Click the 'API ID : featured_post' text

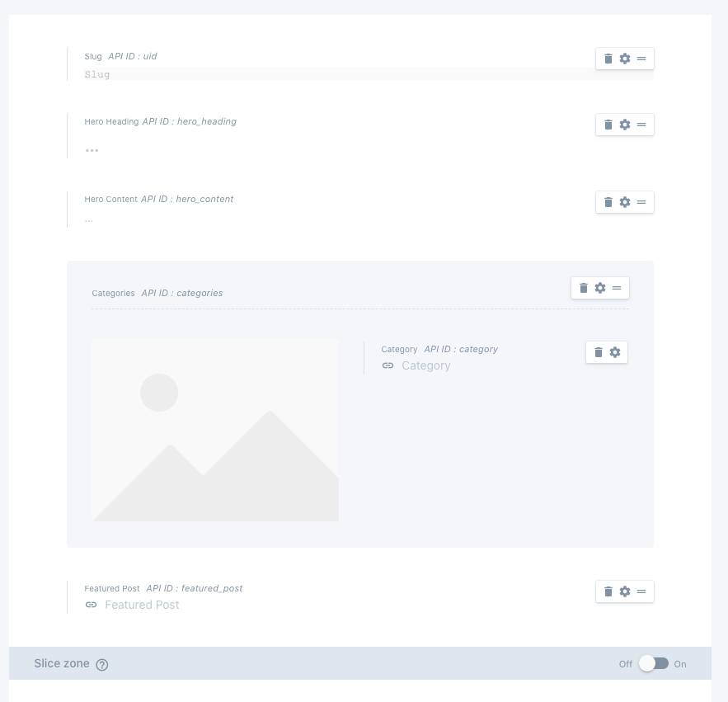[194, 588]
